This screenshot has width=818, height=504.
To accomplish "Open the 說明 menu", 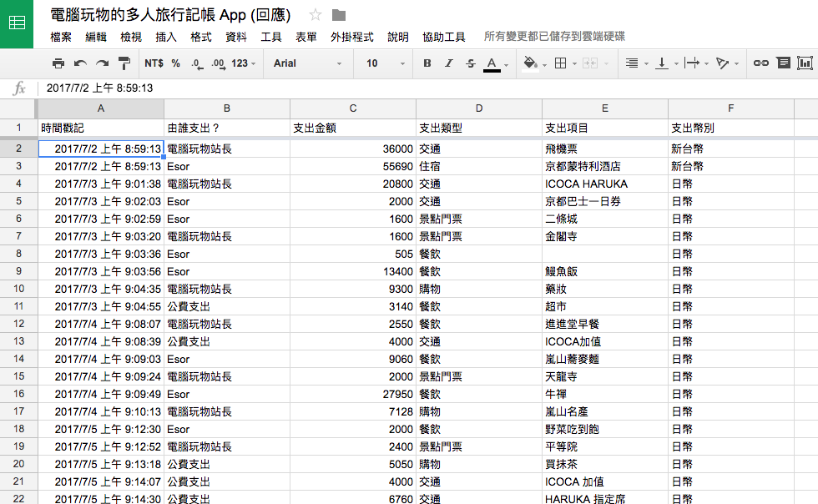I will (398, 37).
